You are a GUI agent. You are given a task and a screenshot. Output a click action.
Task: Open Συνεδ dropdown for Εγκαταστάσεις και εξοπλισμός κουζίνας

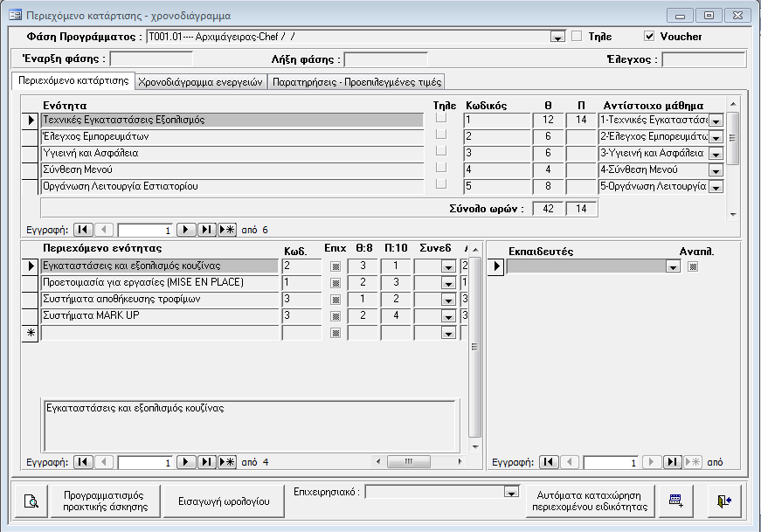(x=448, y=267)
